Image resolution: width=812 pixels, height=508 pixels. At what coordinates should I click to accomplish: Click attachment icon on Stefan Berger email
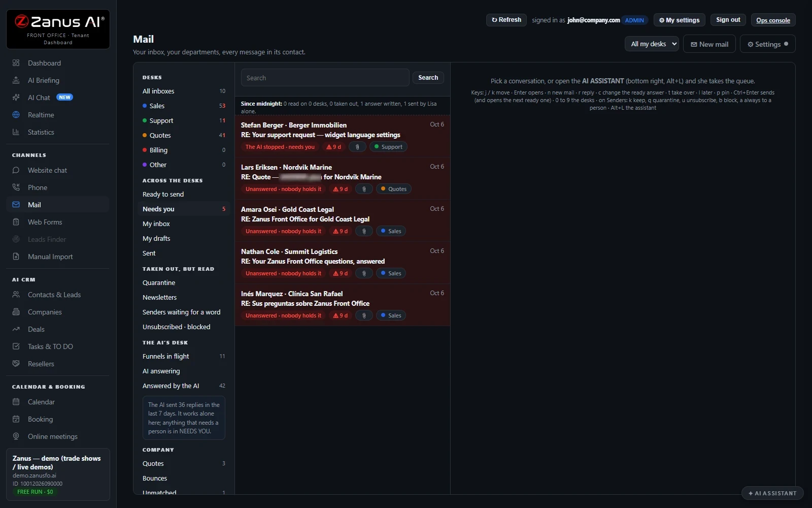tap(357, 147)
